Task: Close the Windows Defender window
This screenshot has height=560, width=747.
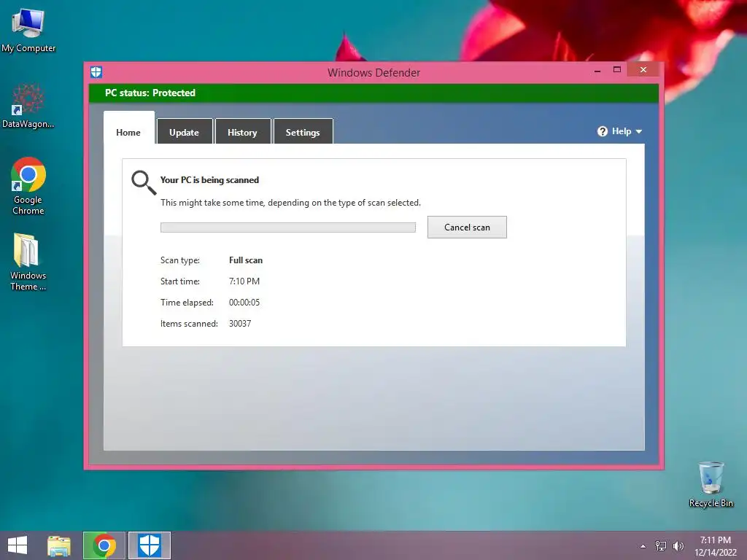Action: [x=643, y=70]
